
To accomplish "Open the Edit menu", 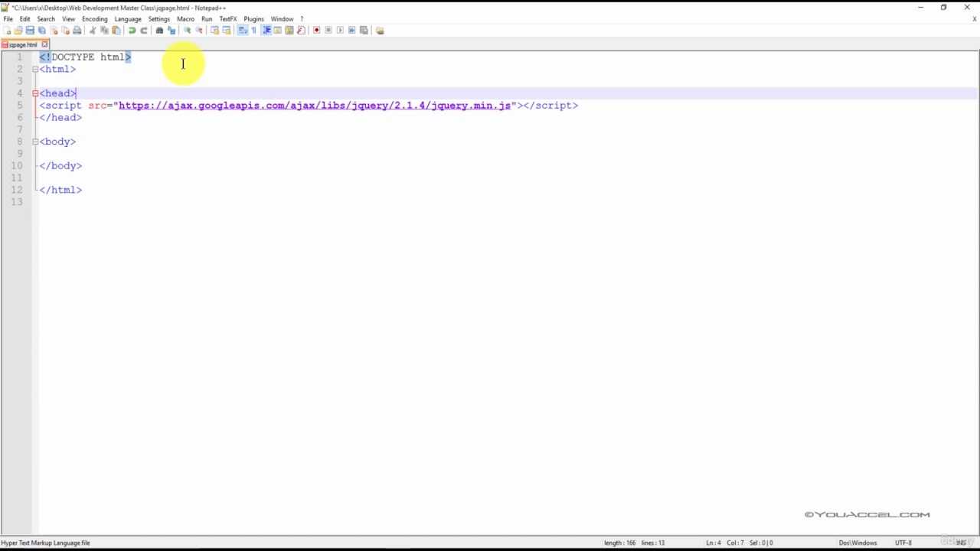I will click(x=25, y=19).
